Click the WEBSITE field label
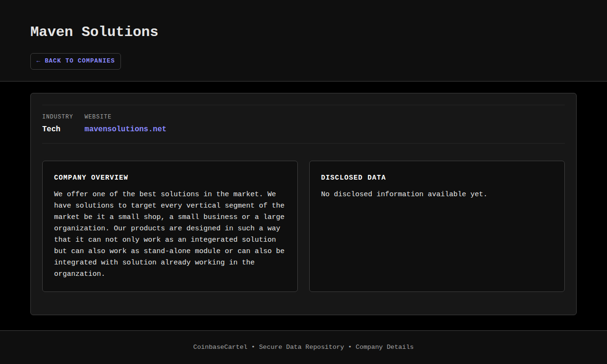The height and width of the screenshot is (364, 607). 98,117
